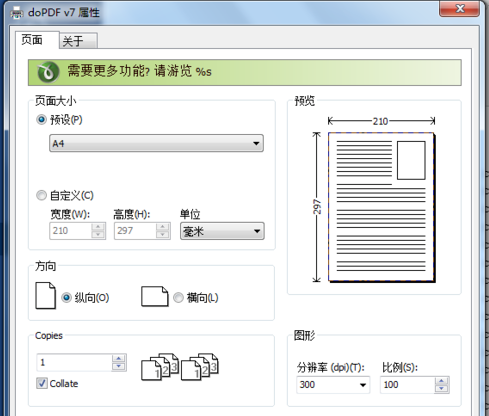This screenshot has height=416, width=489.
Task: Increase the Copies count with up arrow
Action: pyautogui.click(x=119, y=358)
